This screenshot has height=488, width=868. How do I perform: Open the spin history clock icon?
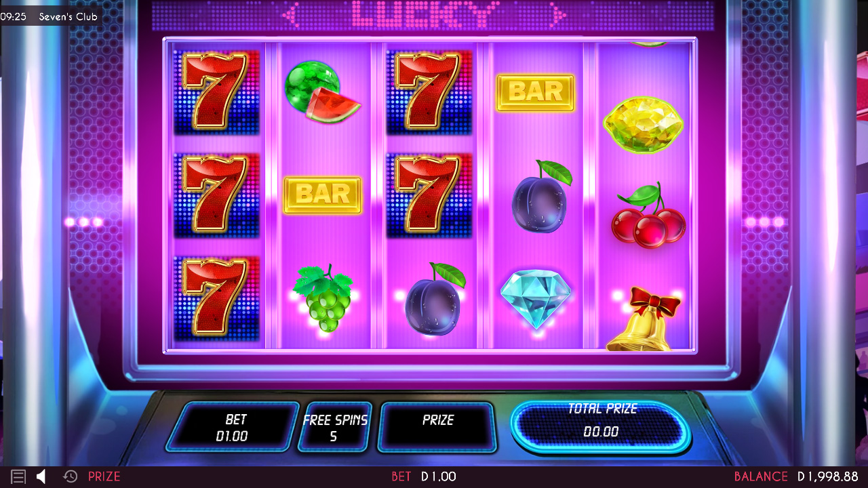[x=70, y=476]
